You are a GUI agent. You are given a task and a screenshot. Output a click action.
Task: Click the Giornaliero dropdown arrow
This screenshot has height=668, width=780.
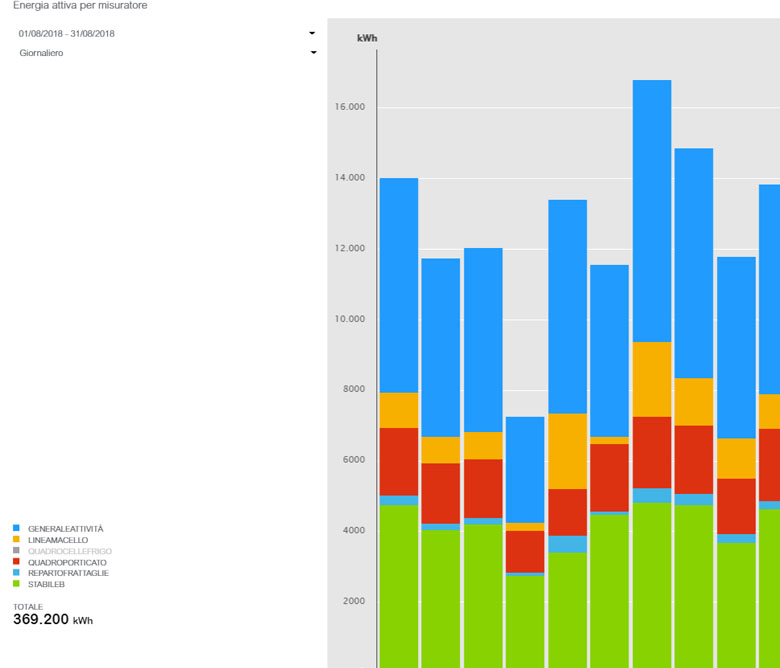pyautogui.click(x=313, y=52)
